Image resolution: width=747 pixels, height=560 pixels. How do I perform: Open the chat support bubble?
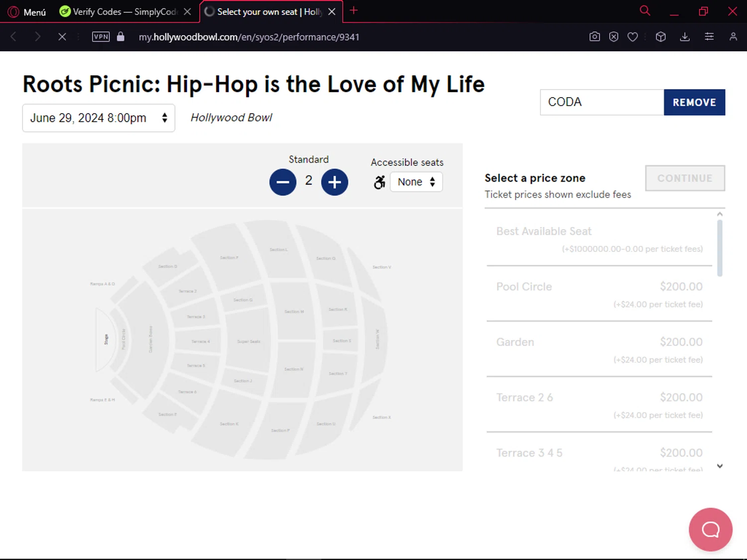point(711,530)
